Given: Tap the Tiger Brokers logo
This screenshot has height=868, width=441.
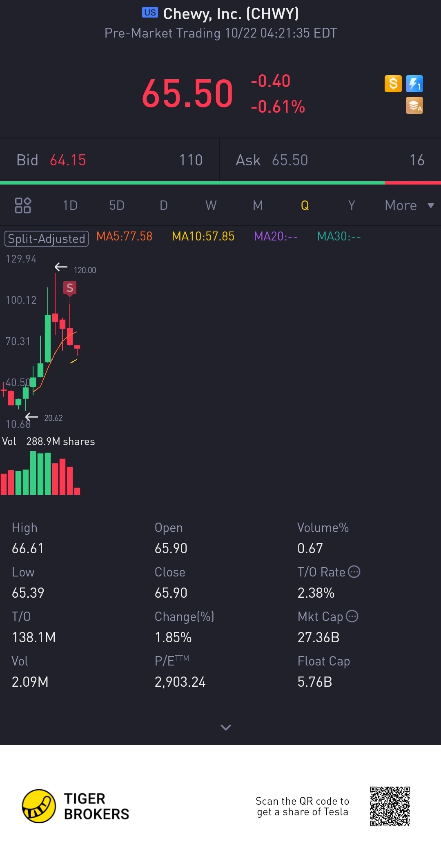Looking at the screenshot, I should (76, 806).
